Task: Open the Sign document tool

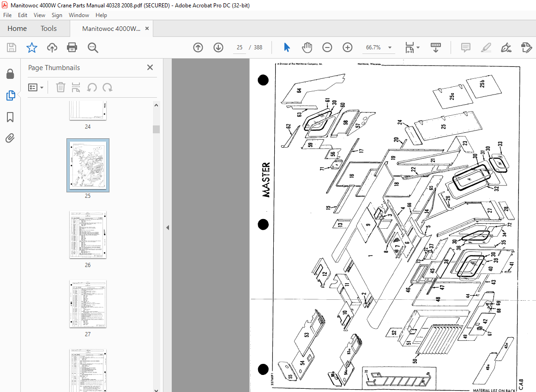Action: tap(506, 48)
